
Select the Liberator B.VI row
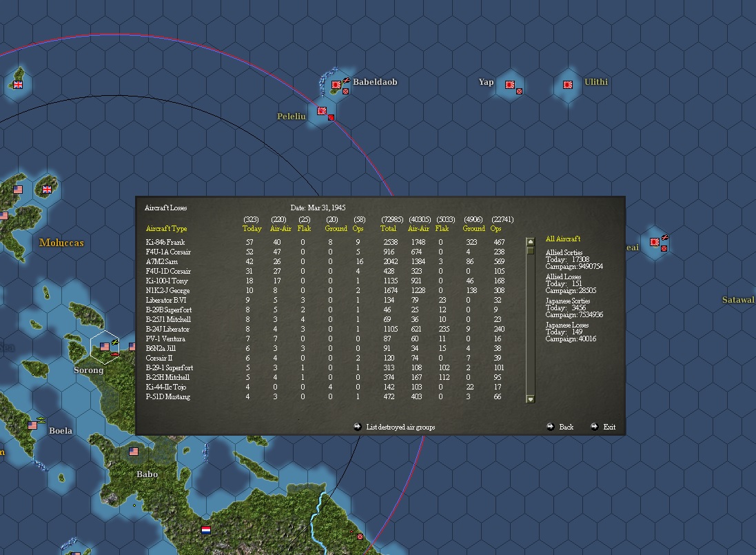click(x=325, y=300)
